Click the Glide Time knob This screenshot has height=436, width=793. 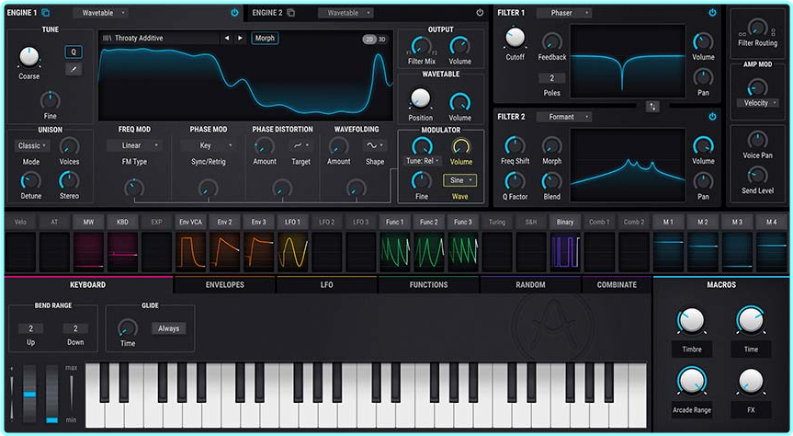point(127,328)
